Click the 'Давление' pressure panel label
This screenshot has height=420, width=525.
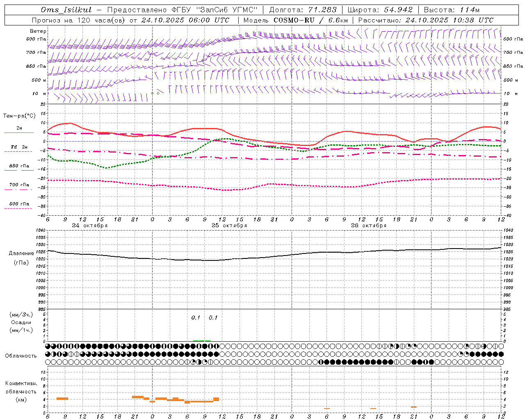tap(21, 253)
